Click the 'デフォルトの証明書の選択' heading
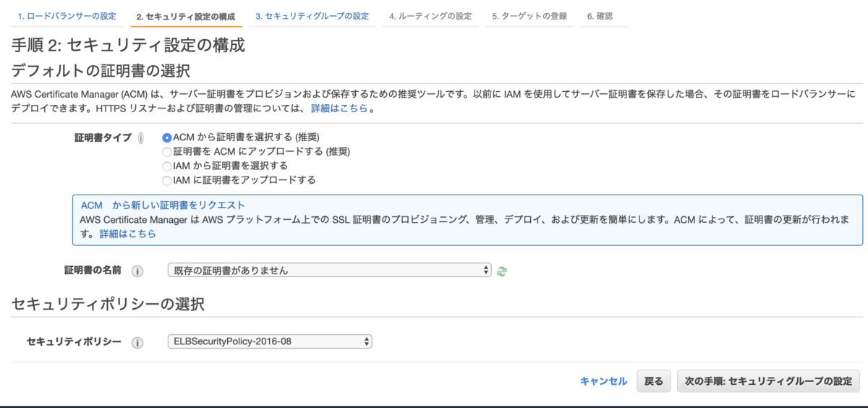 [x=101, y=72]
